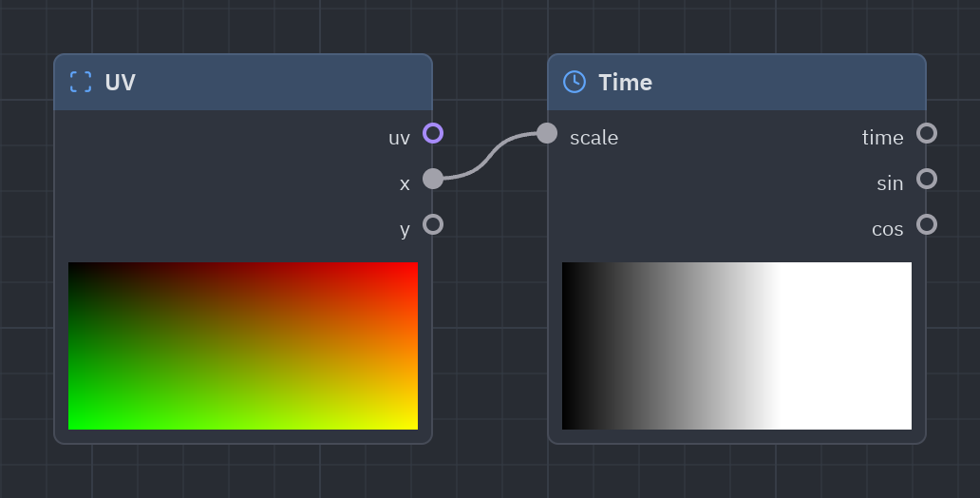
Task: Select the wire connecting x to scale
Action: (x=490, y=156)
